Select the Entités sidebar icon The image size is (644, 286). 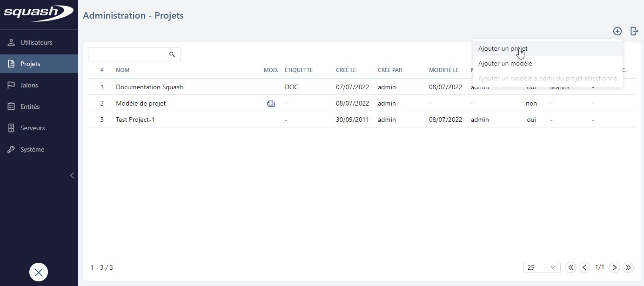(11, 106)
